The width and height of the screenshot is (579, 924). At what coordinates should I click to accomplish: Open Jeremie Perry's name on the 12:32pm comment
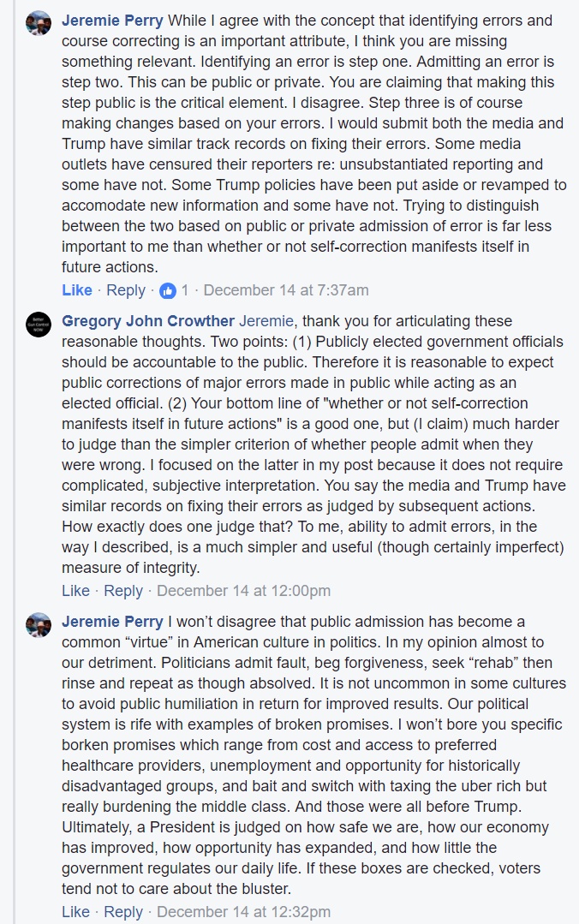(113, 622)
